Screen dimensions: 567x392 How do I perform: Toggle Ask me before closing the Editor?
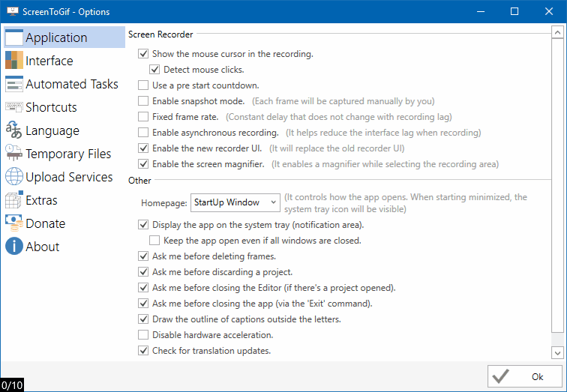(x=143, y=288)
